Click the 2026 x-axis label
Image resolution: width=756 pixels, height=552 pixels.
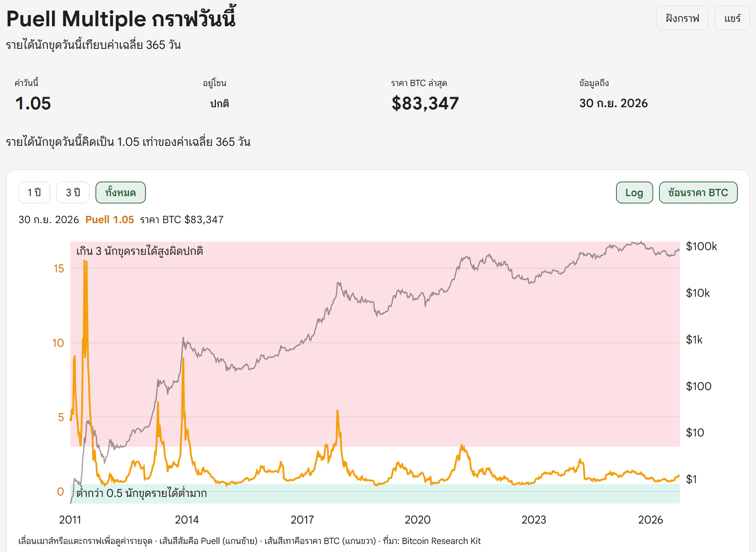(x=651, y=520)
